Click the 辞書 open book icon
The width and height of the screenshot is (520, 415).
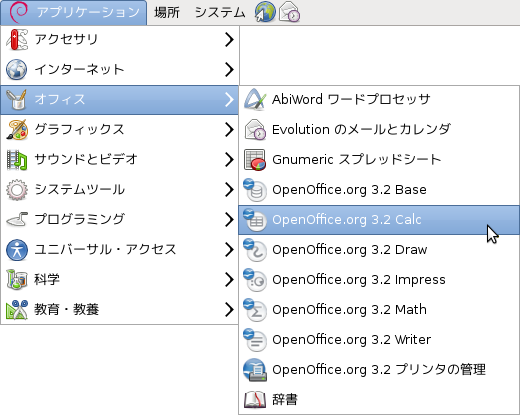[x=255, y=399]
